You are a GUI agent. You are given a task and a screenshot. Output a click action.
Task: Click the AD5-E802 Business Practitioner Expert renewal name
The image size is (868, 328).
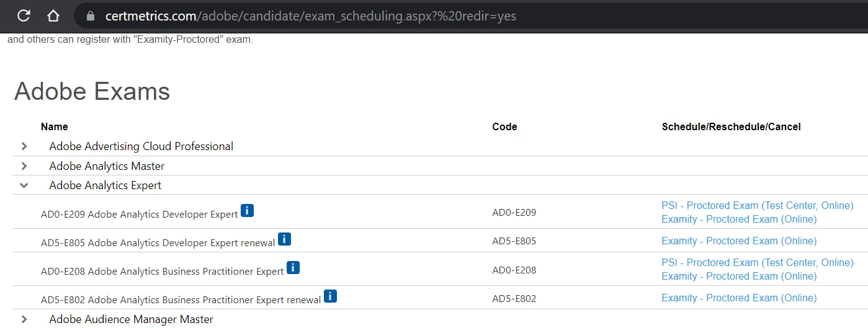click(x=181, y=300)
